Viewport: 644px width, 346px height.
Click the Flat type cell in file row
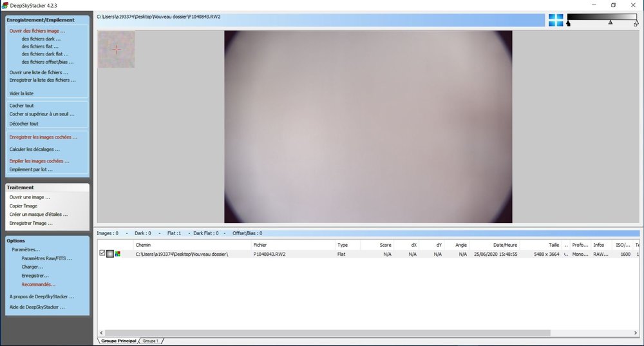click(341, 255)
